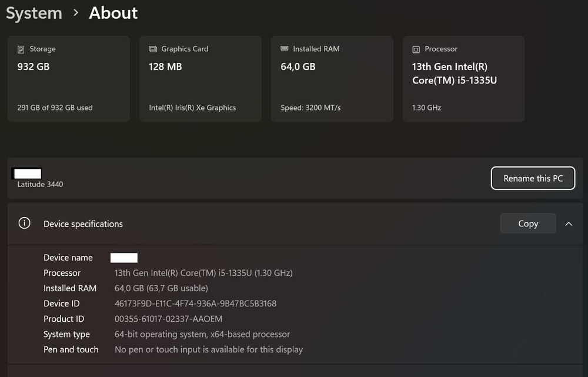This screenshot has height=377, width=588.
Task: Open the Storage 932 GB card
Action: pos(68,79)
